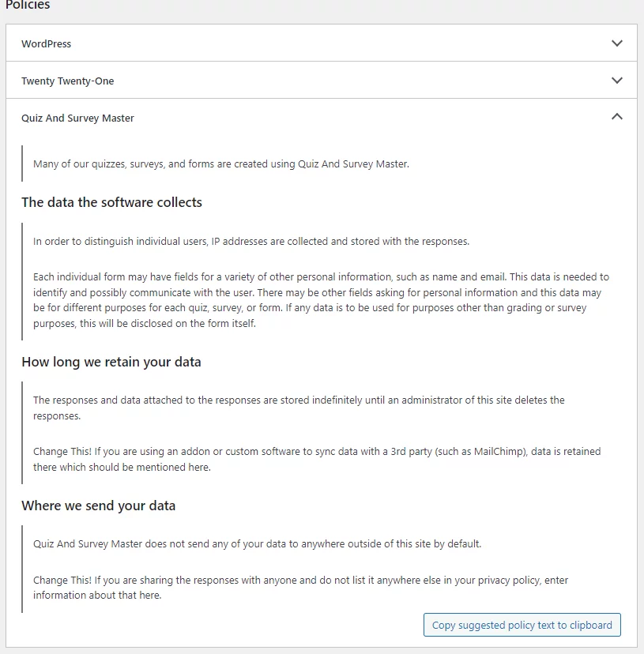Collapse the Quiz And Survey Master chevron
Image resolution: width=644 pixels, height=654 pixels.
coord(617,117)
